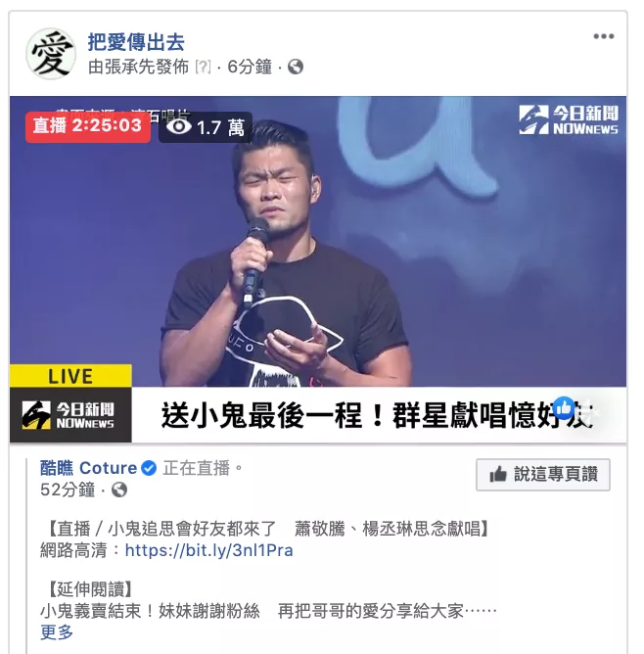Open the 把愛傳出去 page name link
Image resolution: width=644 pixels, height=654 pixels.
click(136, 42)
